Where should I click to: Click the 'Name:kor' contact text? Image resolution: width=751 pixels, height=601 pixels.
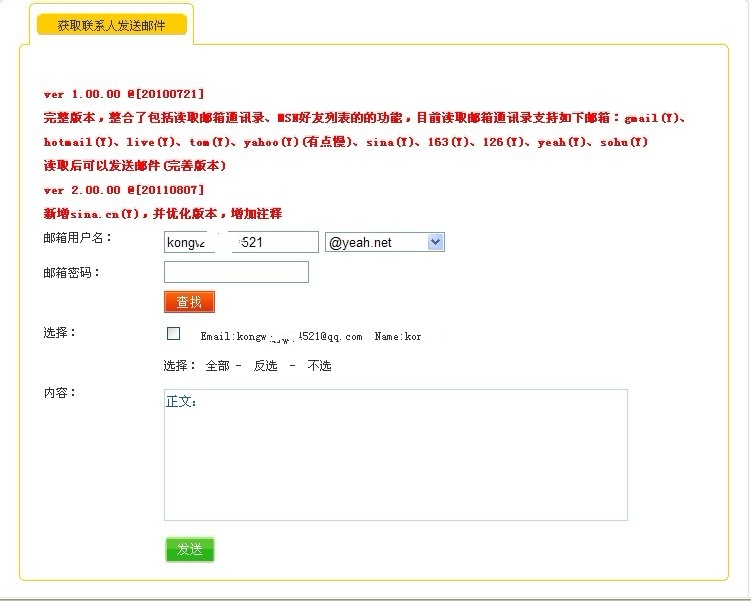click(x=398, y=337)
